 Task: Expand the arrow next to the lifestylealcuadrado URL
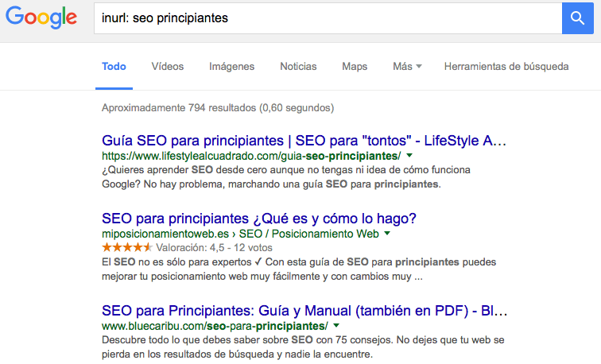(409, 156)
